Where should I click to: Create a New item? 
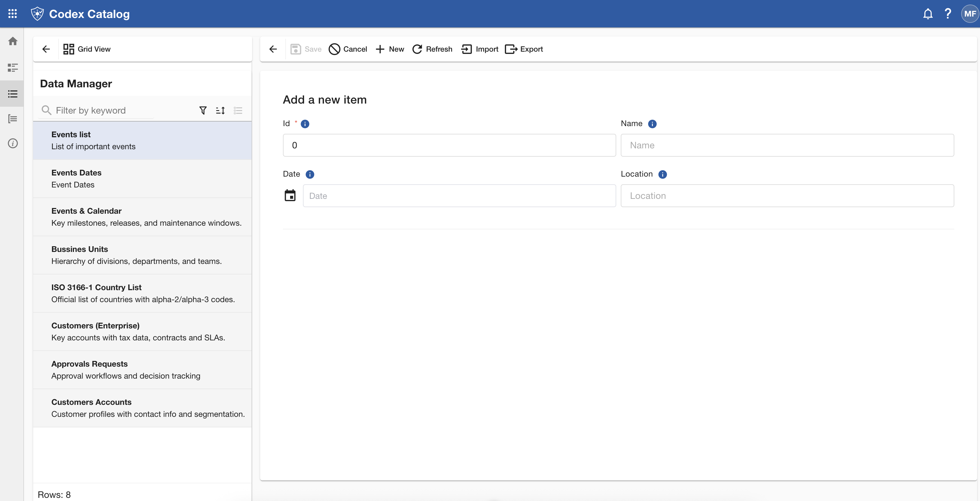click(389, 49)
